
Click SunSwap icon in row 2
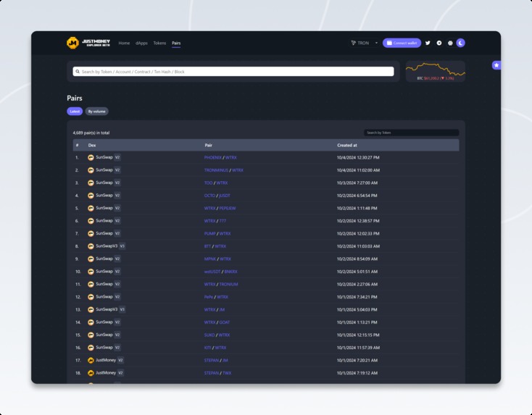pyautogui.click(x=91, y=170)
